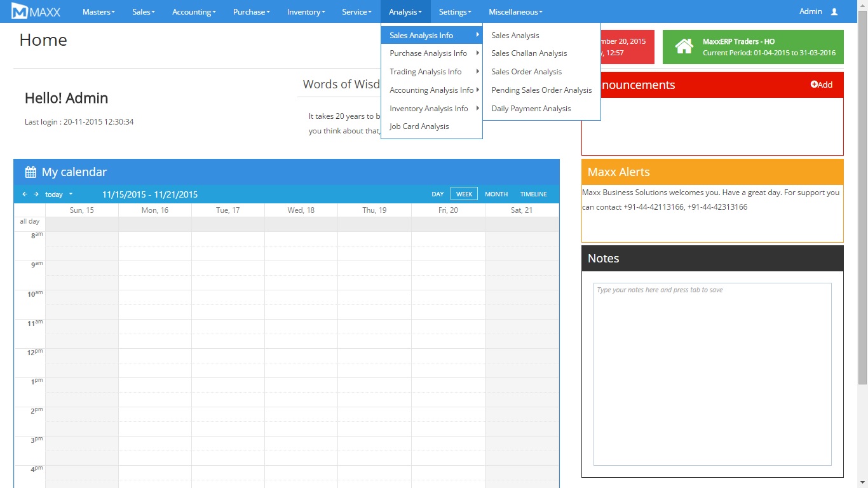Choose Job Card Analysis from menu

tap(419, 126)
